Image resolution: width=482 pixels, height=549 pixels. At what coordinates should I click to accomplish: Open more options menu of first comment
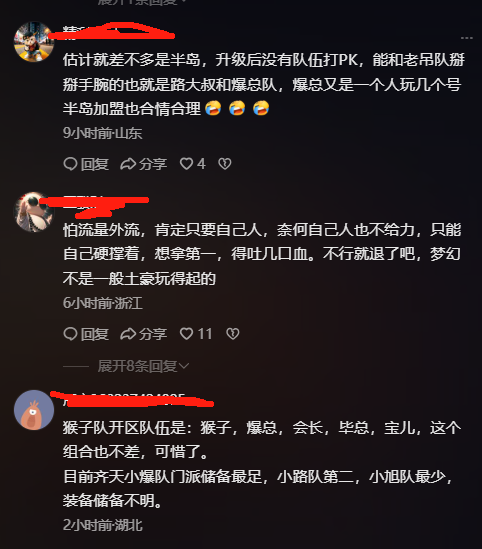pyautogui.click(x=467, y=38)
